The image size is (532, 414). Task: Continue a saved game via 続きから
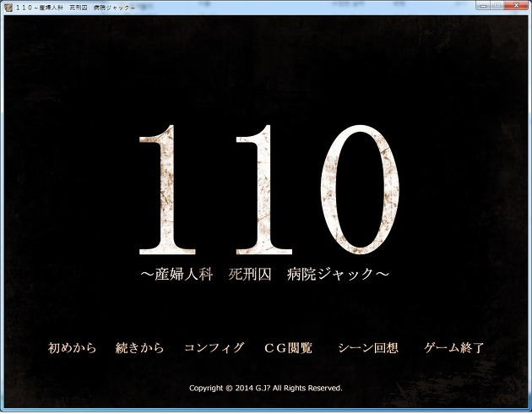tap(139, 348)
